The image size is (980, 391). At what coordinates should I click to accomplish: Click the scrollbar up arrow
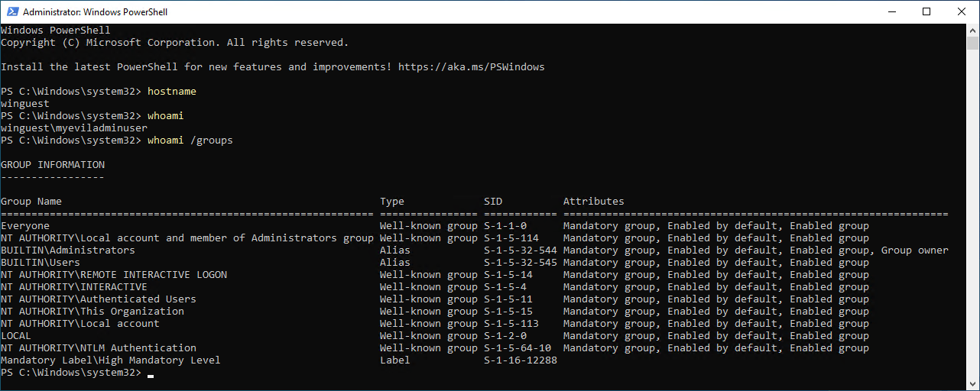point(972,31)
